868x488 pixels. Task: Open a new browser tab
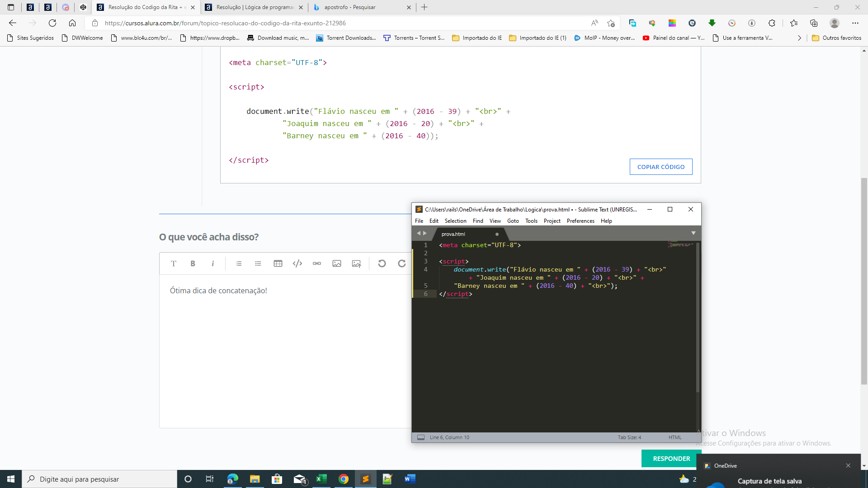click(x=424, y=7)
